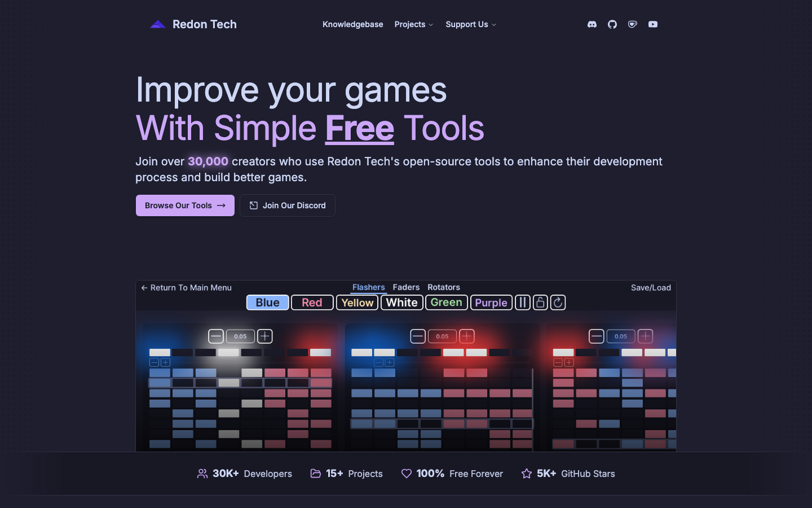Open the Save/Load menu in preview
The height and width of the screenshot is (508, 812).
651,288
